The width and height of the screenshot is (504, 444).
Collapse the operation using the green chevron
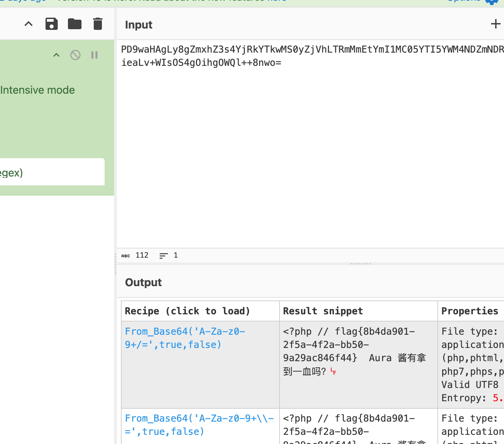[56, 55]
